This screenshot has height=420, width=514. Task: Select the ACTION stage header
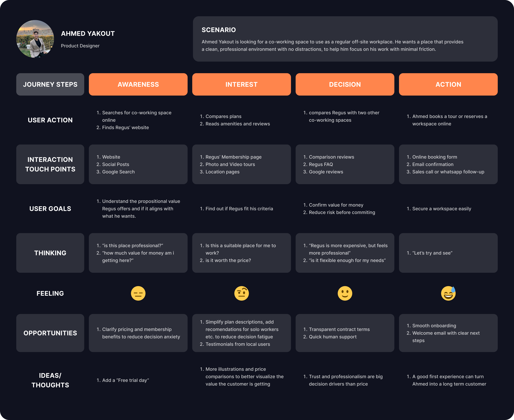click(448, 84)
